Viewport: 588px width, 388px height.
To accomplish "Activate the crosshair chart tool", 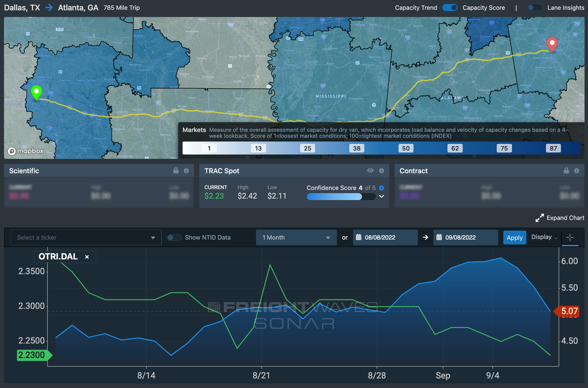I will tap(569, 237).
